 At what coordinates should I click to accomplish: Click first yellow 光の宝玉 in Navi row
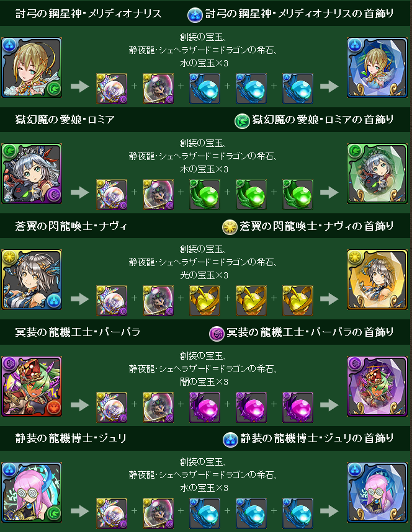[x=205, y=301]
